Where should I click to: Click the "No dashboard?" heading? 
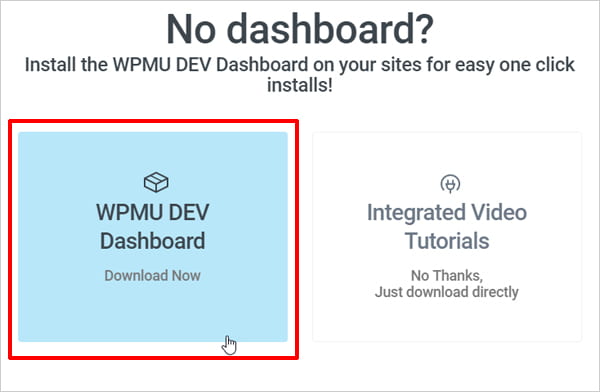(x=300, y=29)
